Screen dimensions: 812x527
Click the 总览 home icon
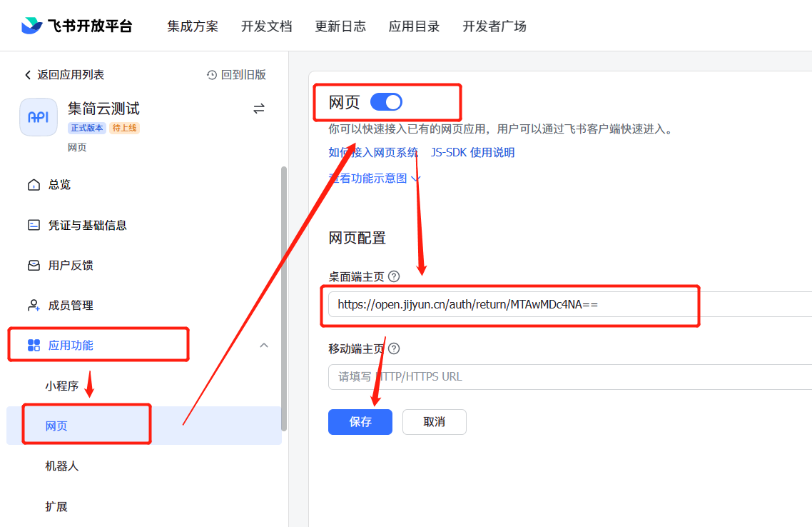click(x=34, y=185)
